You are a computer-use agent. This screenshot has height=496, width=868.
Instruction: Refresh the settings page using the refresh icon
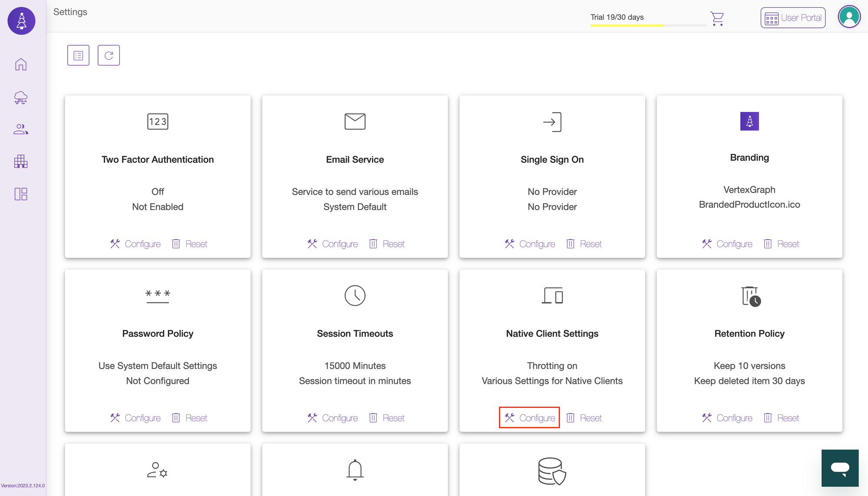click(x=108, y=55)
